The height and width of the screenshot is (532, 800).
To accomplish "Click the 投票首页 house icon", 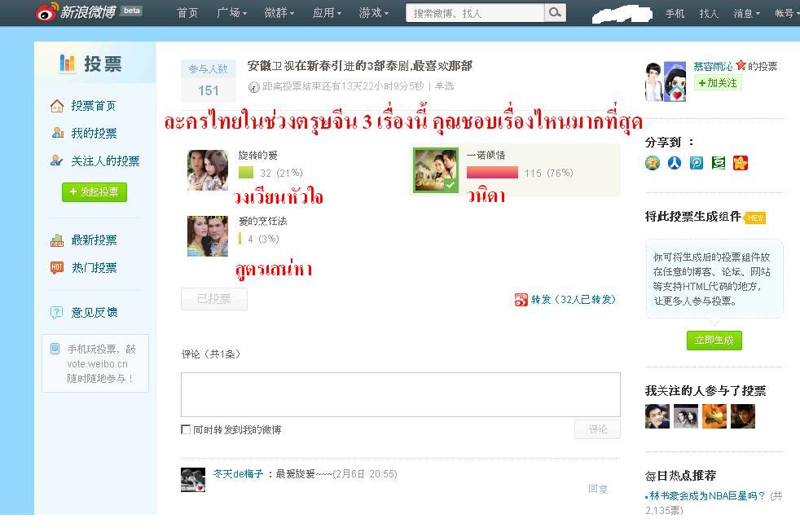I will [x=57, y=106].
